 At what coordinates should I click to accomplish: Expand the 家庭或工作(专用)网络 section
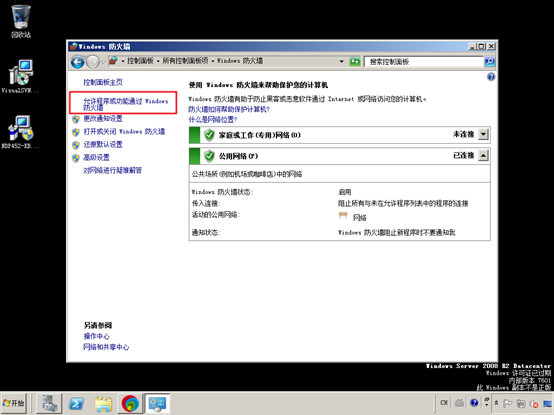tap(483, 135)
